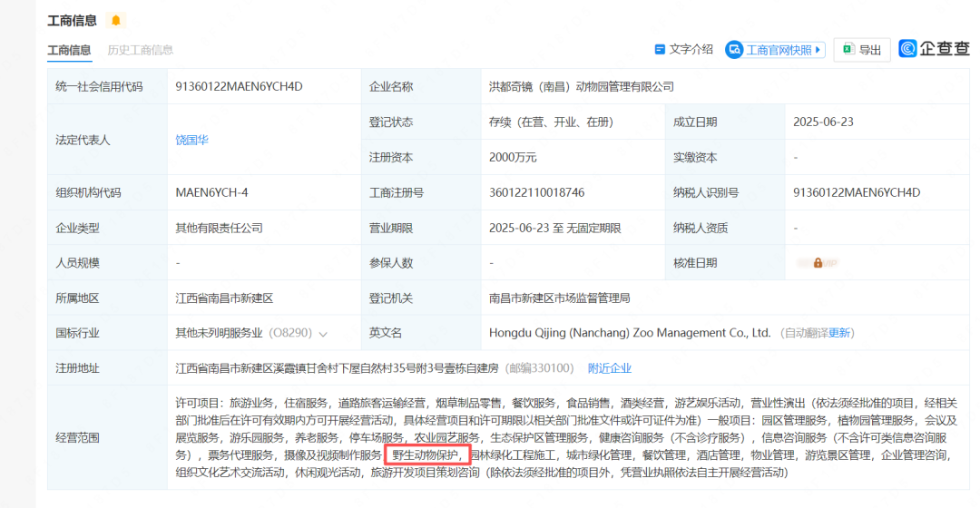The height and width of the screenshot is (508, 980).
Task: Expand the 国标行业 dropdown chevron
Action: tap(323, 335)
